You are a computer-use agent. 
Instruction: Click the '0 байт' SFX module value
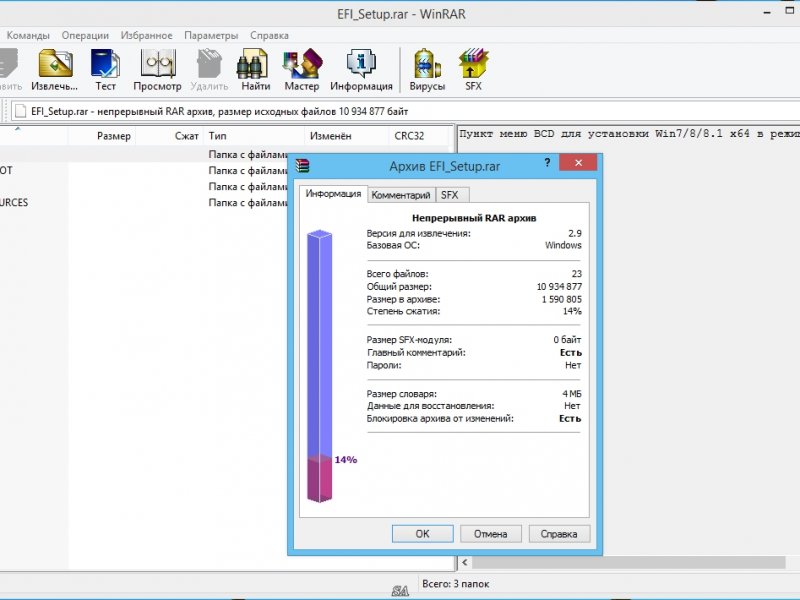pyautogui.click(x=567, y=340)
